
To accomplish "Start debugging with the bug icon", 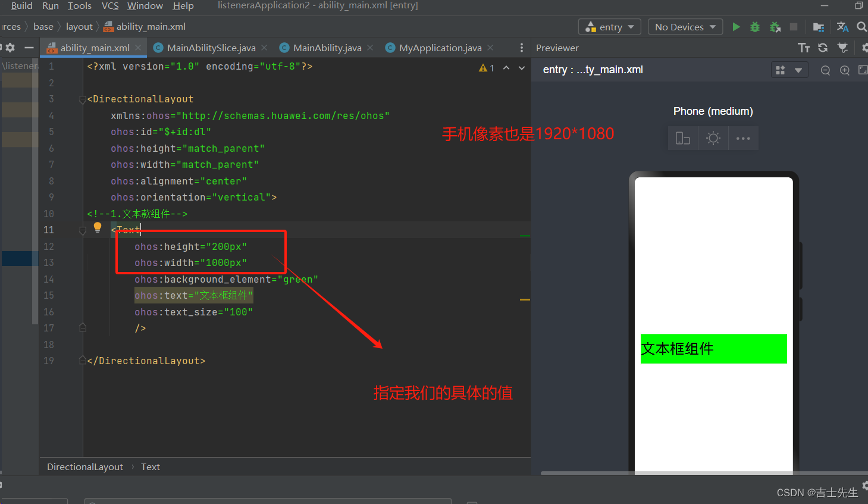I will (755, 27).
